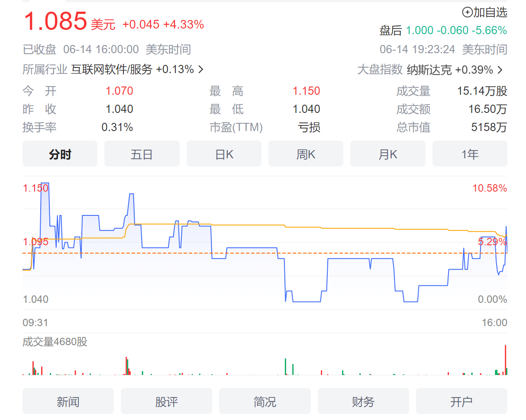This screenshot has width=526, height=420.
Task: Open the 新闻 section
Action: [68, 401]
